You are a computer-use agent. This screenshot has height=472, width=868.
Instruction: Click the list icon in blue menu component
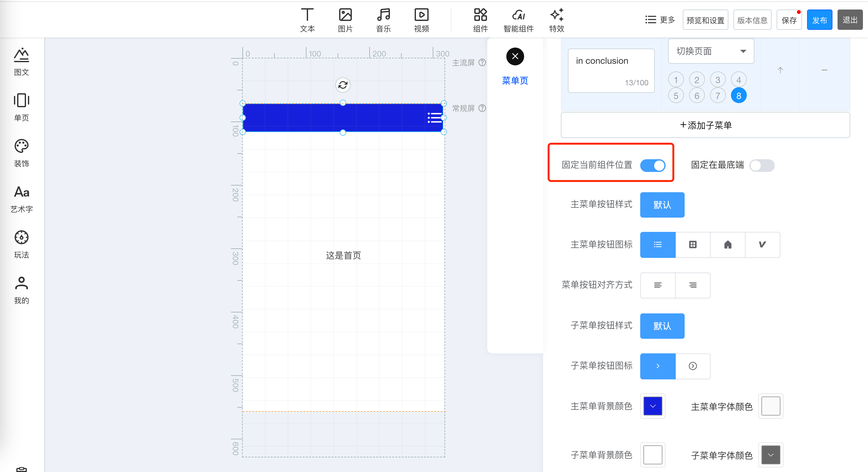click(434, 118)
